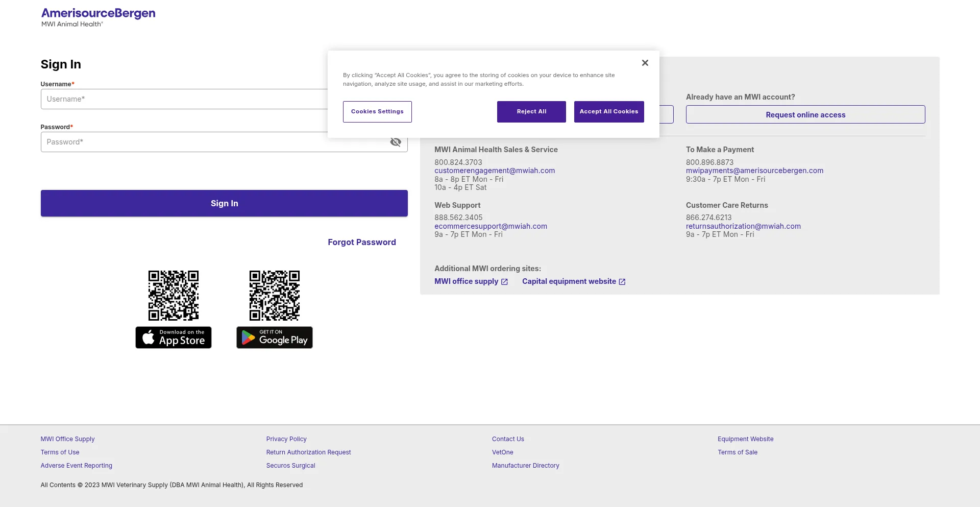Open Privacy Policy footer link
This screenshot has height=507, width=980.
point(286,439)
